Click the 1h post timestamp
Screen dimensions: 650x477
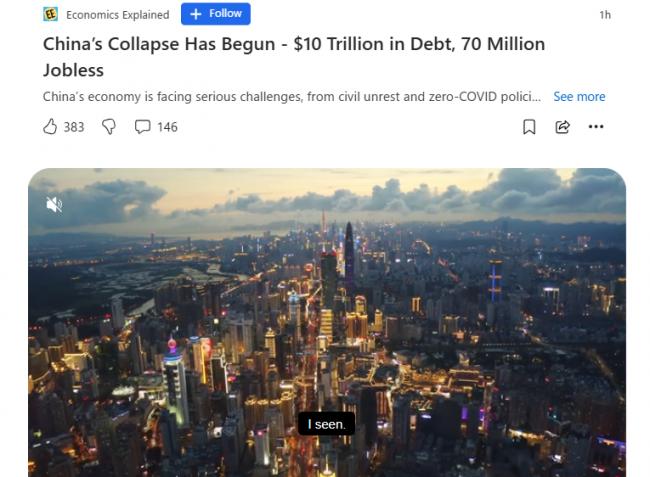(604, 15)
